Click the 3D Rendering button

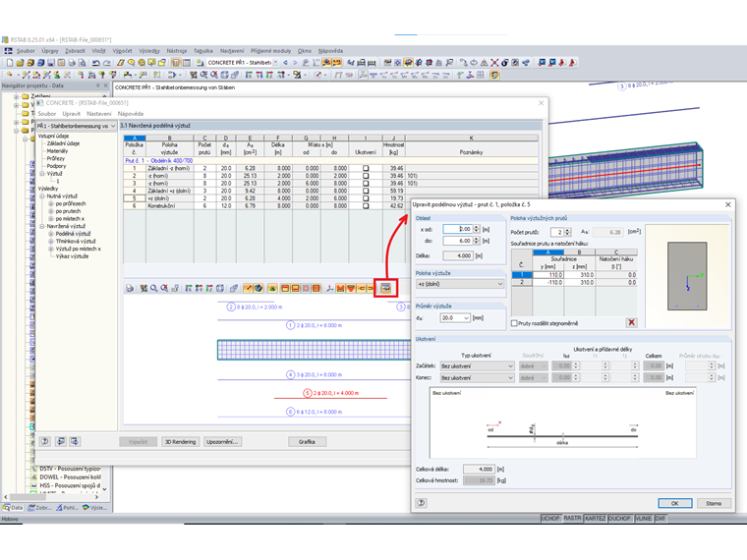click(181, 442)
